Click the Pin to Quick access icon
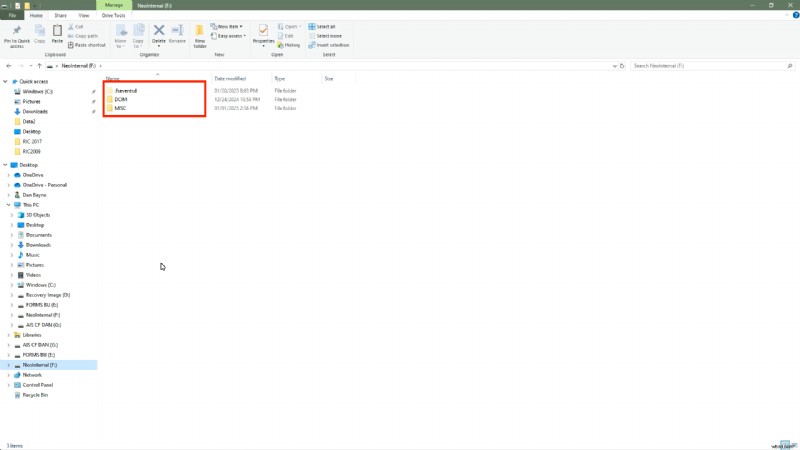The height and width of the screenshot is (450, 800). 17,34
